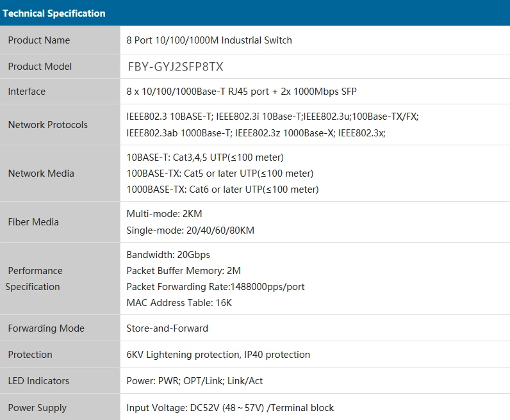The image size is (510, 420).
Task: Click model number FBY-GYJ2SFP8TX
Action: pyautogui.click(x=176, y=67)
